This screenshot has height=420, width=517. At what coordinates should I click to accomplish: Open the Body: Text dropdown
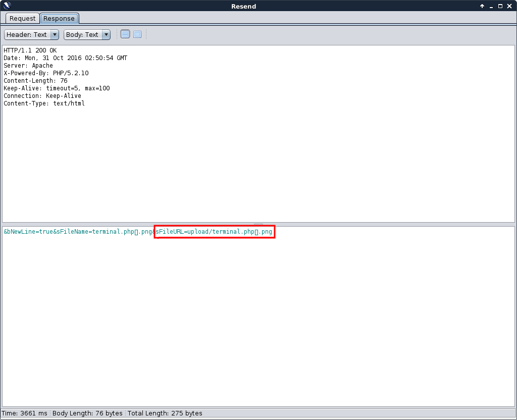[x=87, y=35]
